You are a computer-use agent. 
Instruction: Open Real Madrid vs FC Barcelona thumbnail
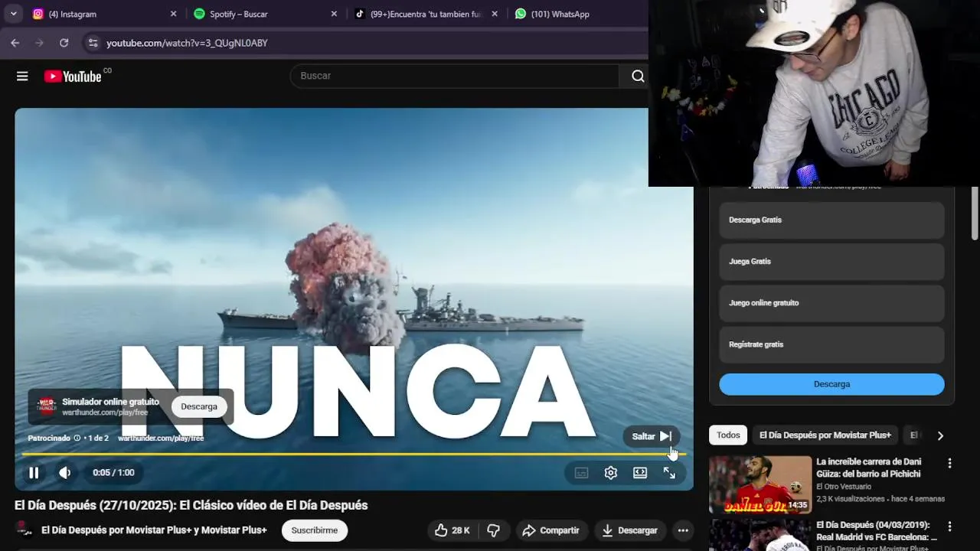760,535
